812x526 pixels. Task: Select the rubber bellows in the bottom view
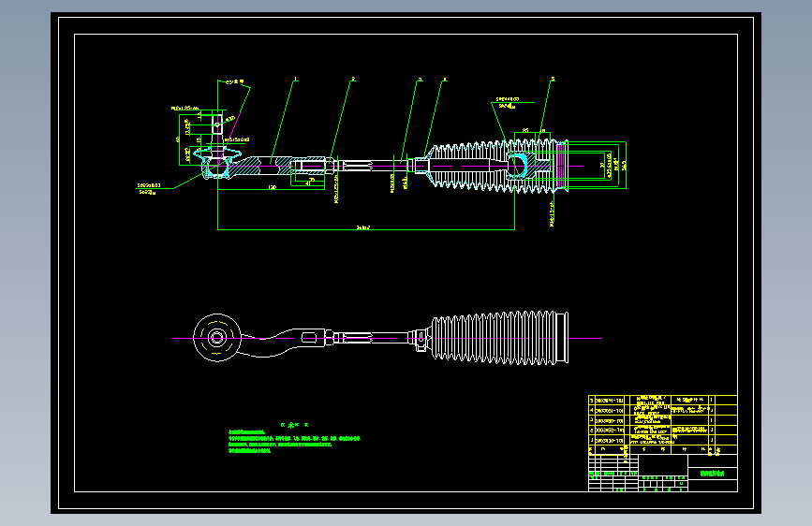[x=500, y=338]
